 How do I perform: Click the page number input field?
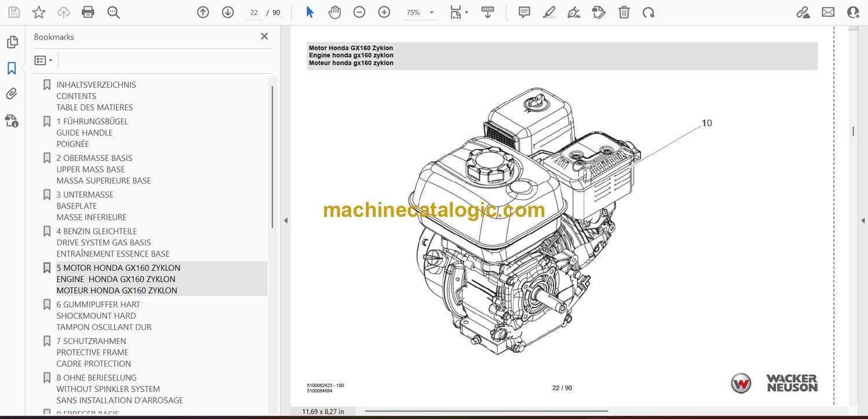[253, 12]
